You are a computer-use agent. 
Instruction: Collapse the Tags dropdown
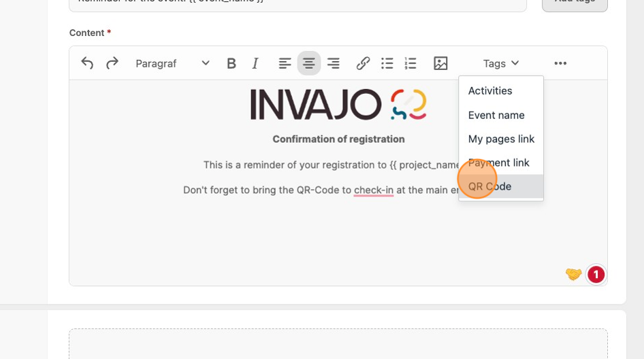click(500, 63)
